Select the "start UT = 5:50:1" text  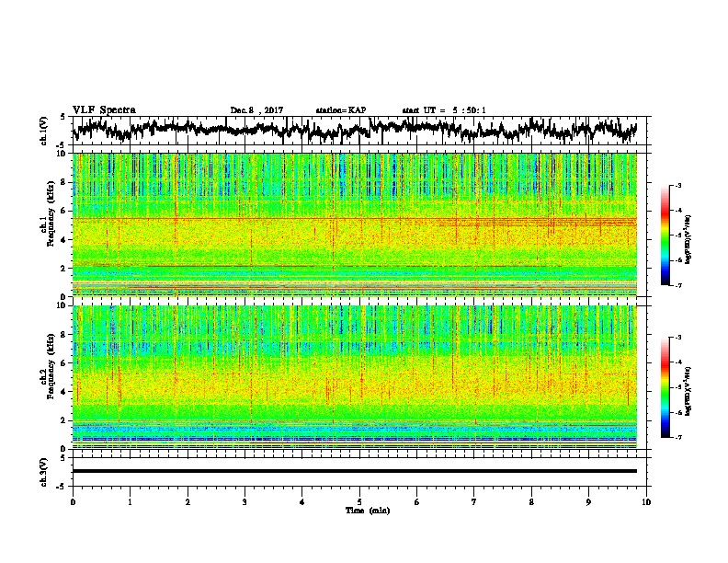(444, 110)
